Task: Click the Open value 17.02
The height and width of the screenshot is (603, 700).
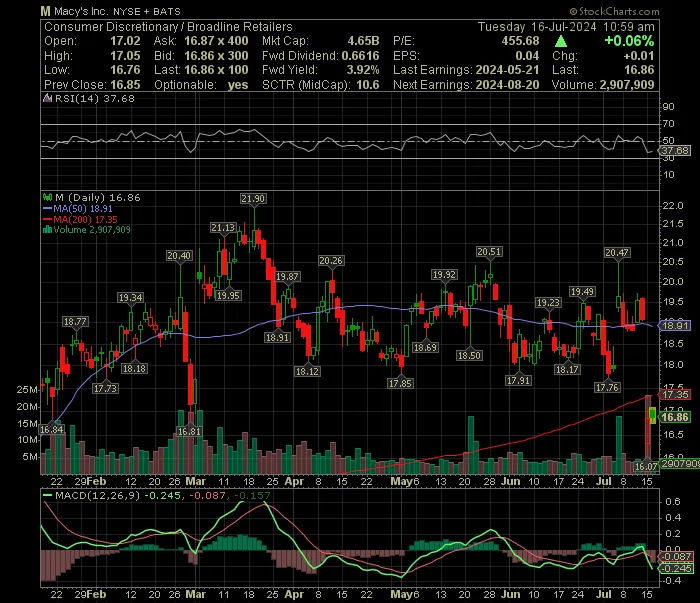Action: (x=125, y=41)
